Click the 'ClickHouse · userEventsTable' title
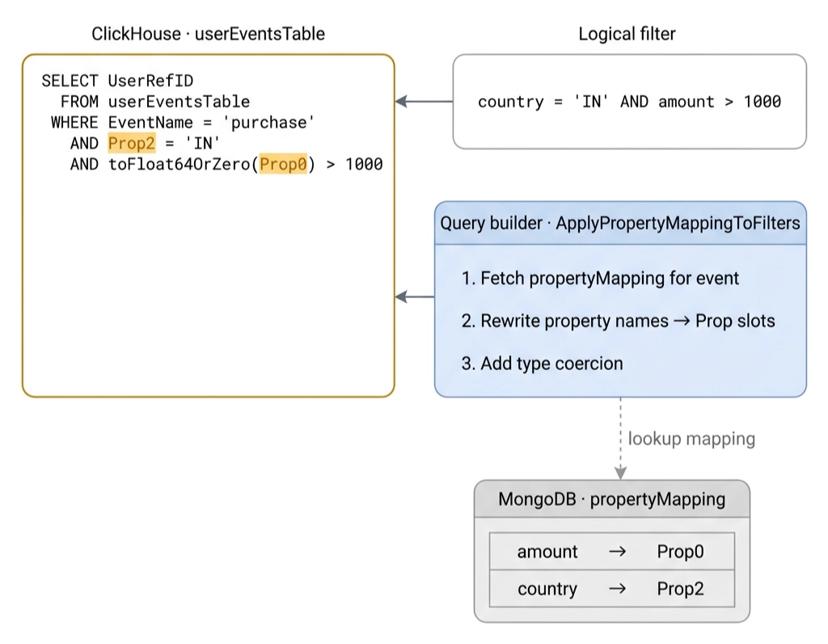Image resolution: width=828 pixels, height=644 pixels. (x=208, y=34)
